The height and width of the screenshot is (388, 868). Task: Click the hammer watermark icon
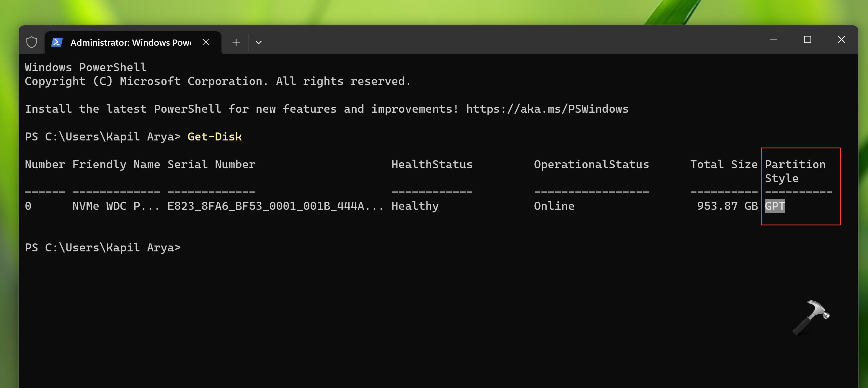(811, 317)
